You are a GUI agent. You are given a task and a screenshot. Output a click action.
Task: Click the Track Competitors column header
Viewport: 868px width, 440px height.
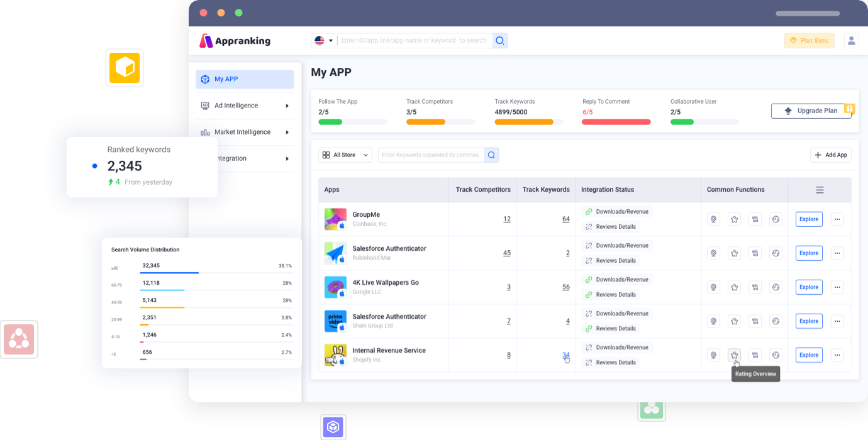pyautogui.click(x=483, y=190)
